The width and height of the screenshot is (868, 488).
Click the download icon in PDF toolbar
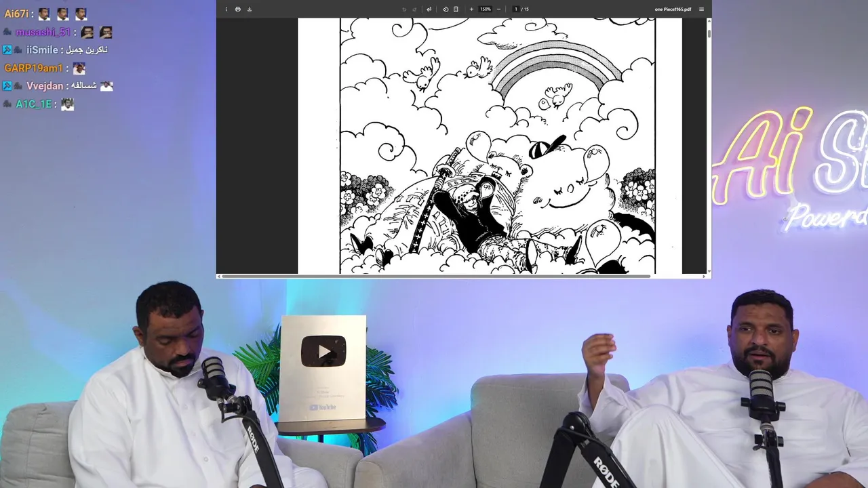tap(249, 9)
